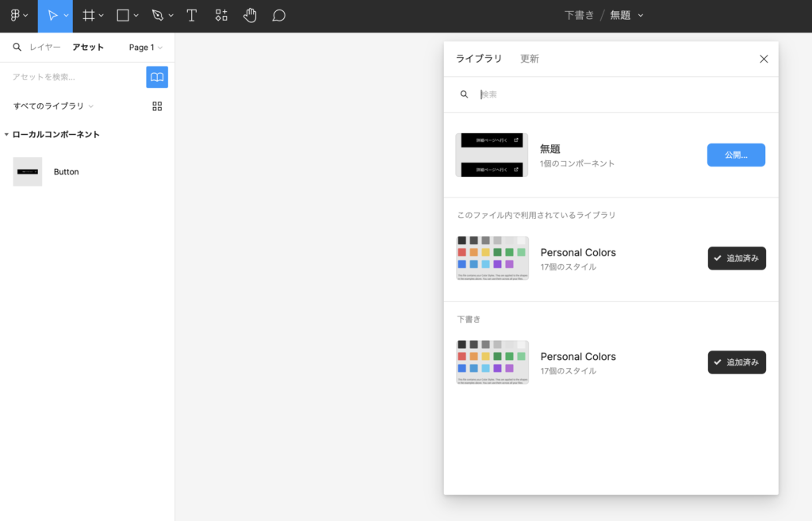Switch assets to grid view
Screen dimensions: 812x521
[157, 106]
